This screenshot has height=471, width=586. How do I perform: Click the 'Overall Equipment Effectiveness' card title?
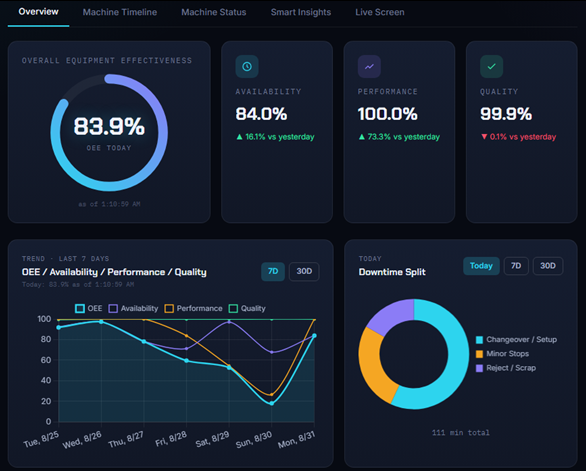click(x=107, y=61)
